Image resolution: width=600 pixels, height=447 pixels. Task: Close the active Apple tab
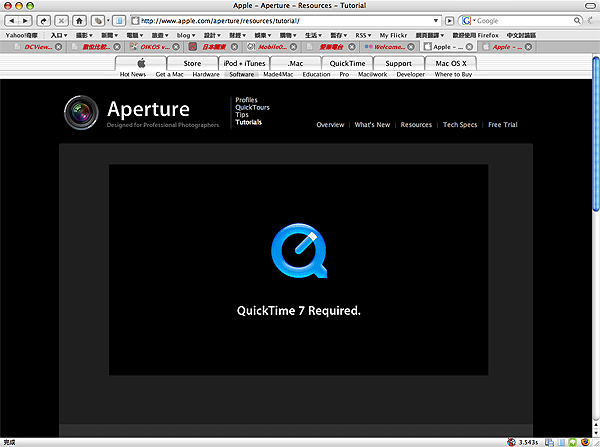click(469, 47)
